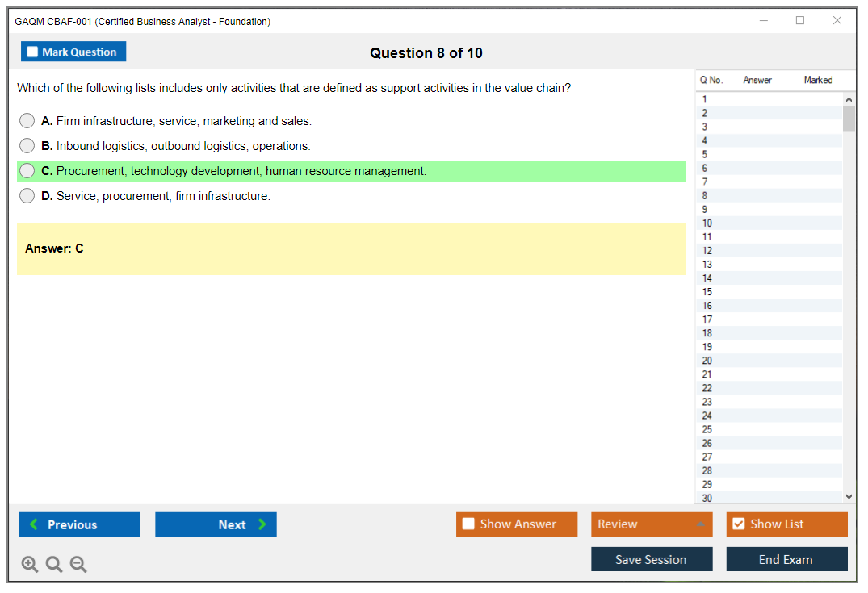Click the green right arrow on Next
This screenshot has width=868, height=593.
(262, 524)
